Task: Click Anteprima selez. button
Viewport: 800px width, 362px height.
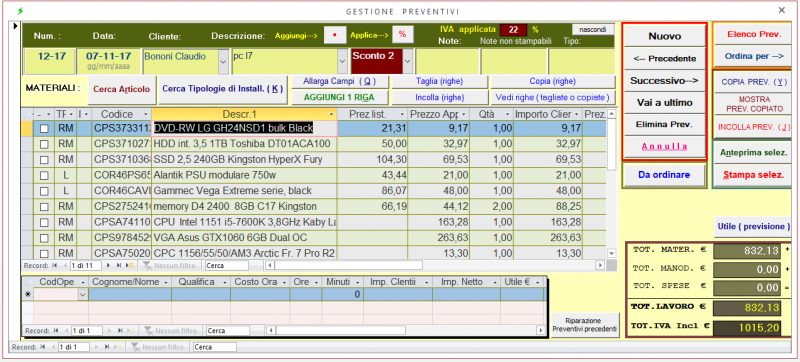Action: (x=754, y=152)
